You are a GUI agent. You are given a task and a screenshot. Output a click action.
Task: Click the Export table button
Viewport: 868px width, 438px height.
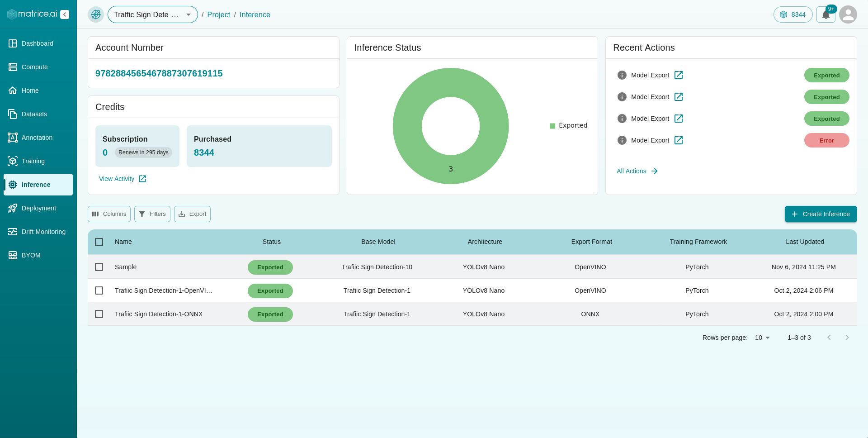(192, 214)
